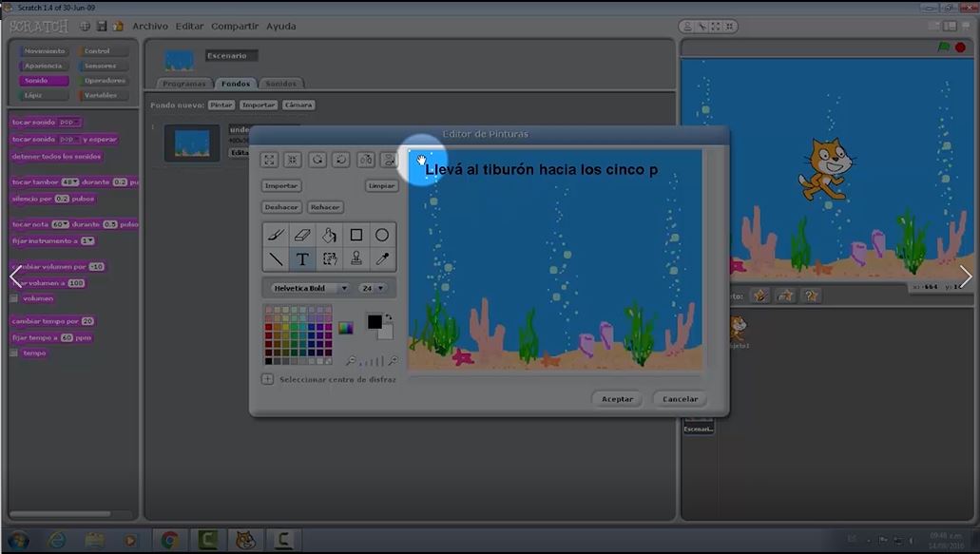Click the paint new sprite star icon

760,296
